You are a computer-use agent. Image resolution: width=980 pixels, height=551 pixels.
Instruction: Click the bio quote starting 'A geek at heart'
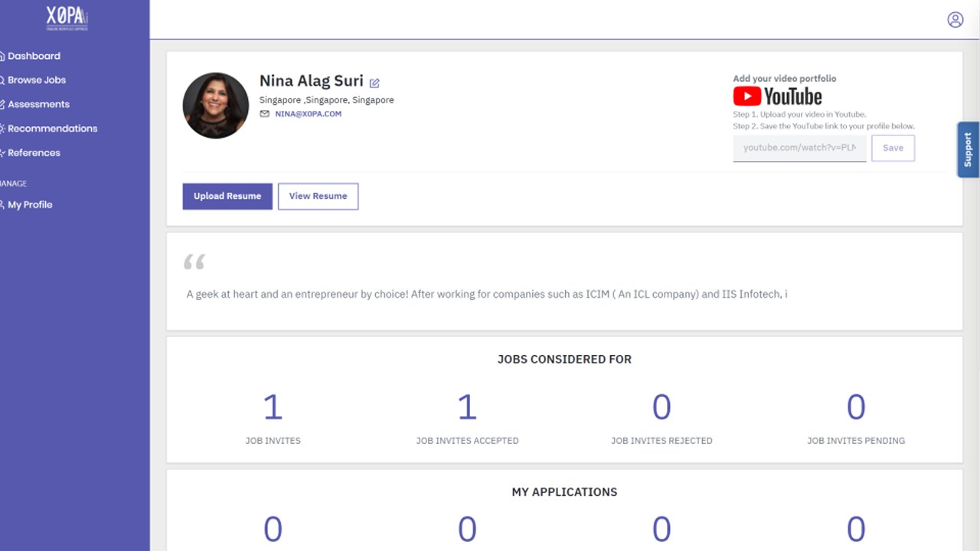point(487,294)
